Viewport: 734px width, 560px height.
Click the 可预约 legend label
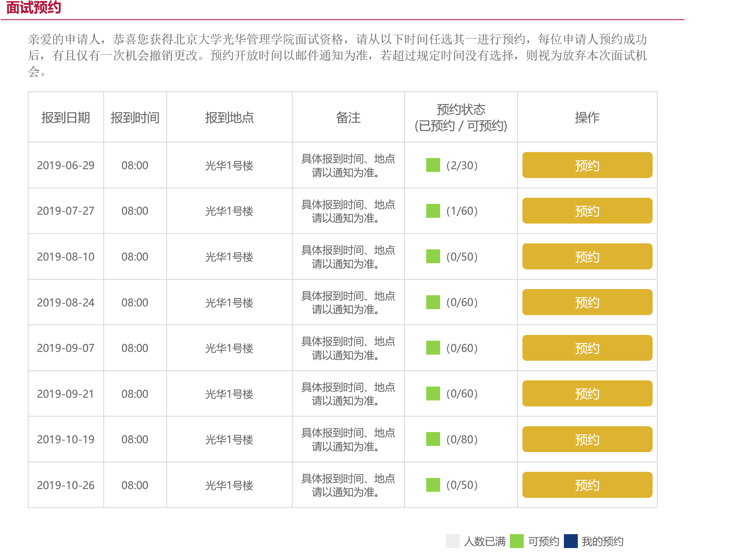[x=543, y=541]
